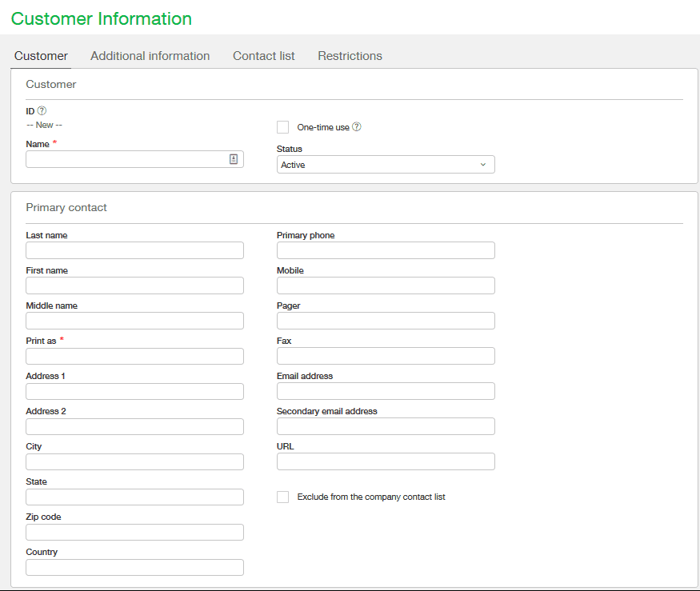Open the Contact list tab
Viewport: 700px width, 591px height.
264,56
